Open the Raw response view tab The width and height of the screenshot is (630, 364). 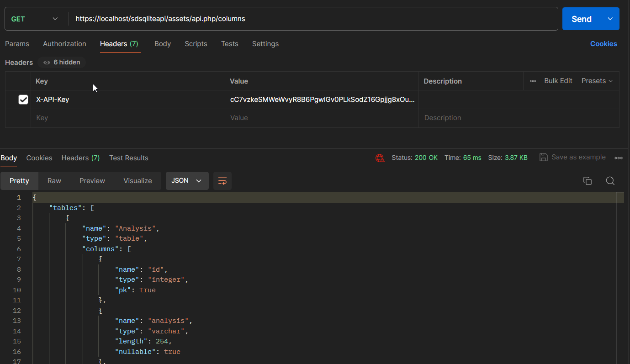[54, 181]
